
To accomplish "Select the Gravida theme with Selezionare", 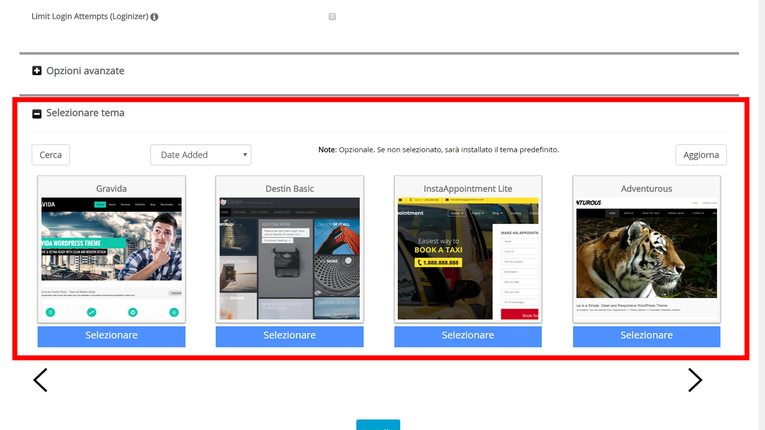I will (x=111, y=336).
